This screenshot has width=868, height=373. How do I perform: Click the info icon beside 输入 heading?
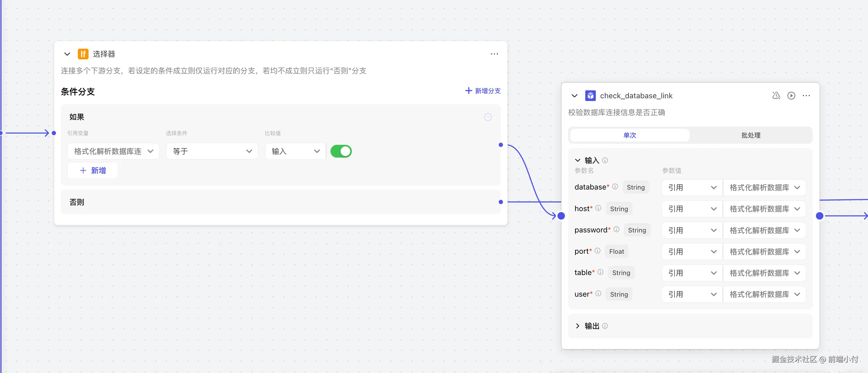[605, 160]
